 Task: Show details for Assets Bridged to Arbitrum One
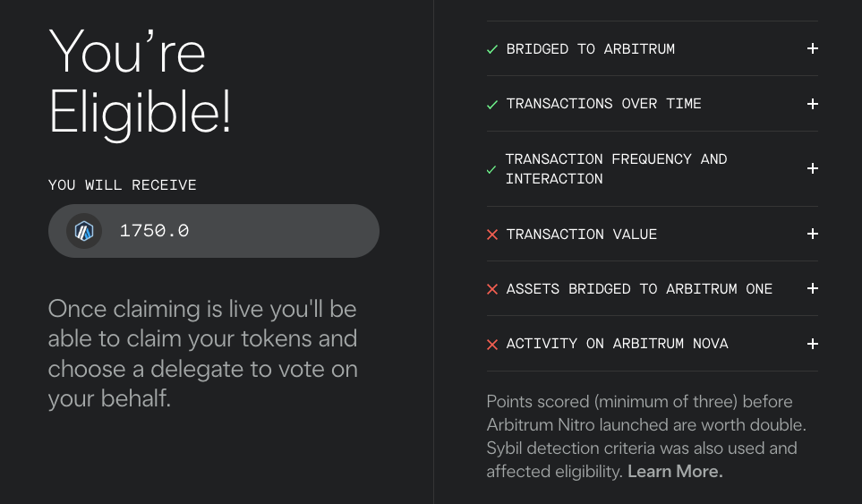[x=812, y=288]
